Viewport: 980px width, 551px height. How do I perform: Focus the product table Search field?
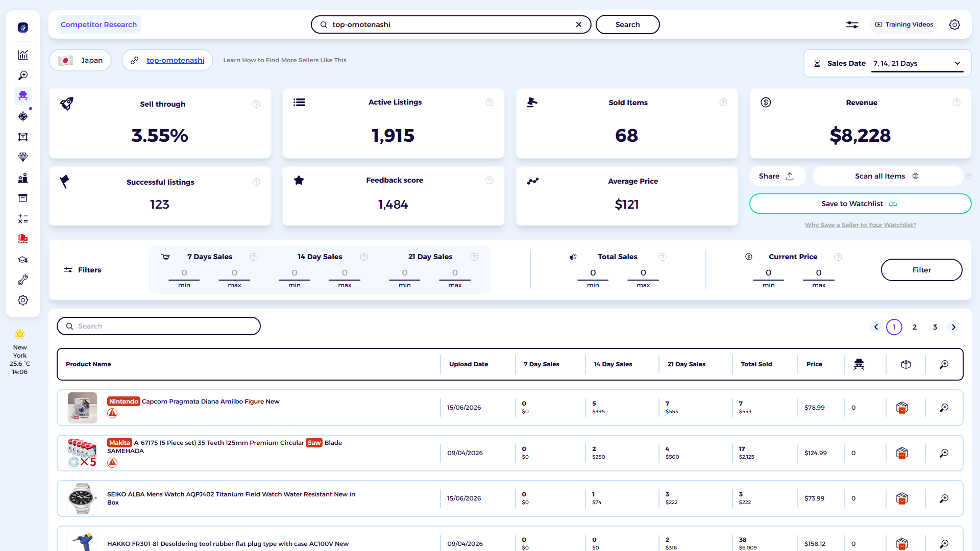point(159,326)
